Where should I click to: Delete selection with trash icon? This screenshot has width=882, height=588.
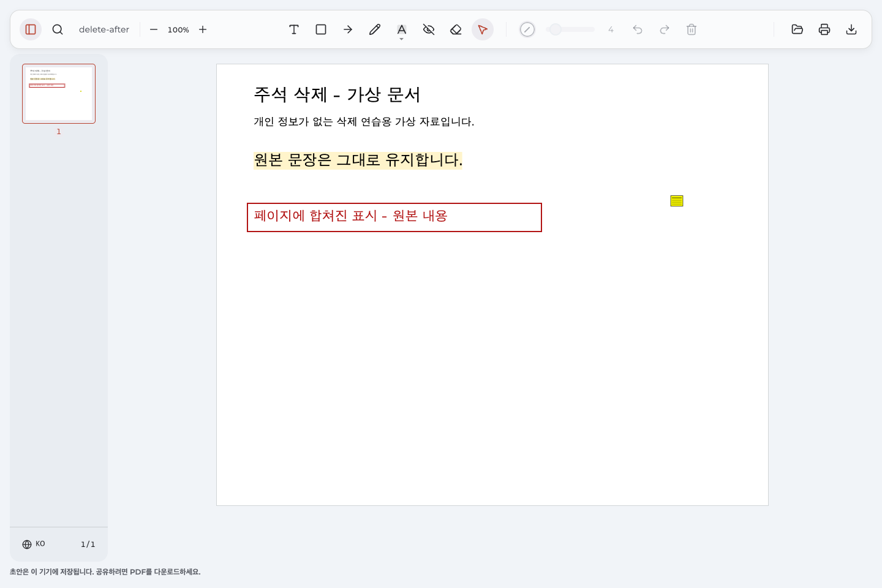click(692, 29)
